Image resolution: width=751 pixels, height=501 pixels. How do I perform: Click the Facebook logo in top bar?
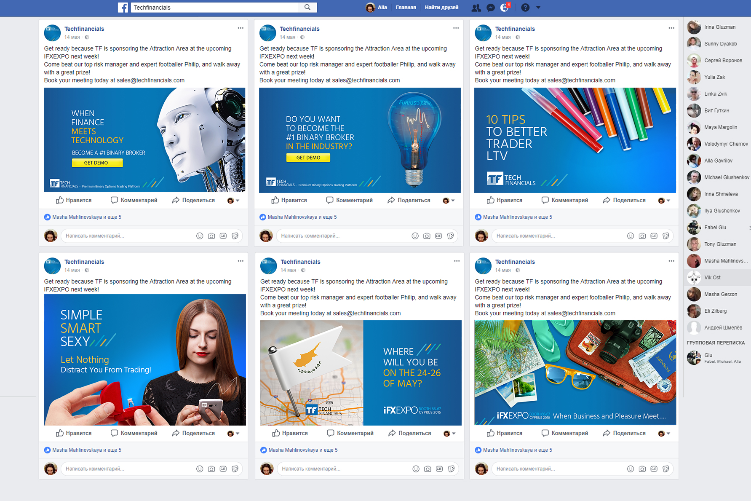tap(123, 8)
